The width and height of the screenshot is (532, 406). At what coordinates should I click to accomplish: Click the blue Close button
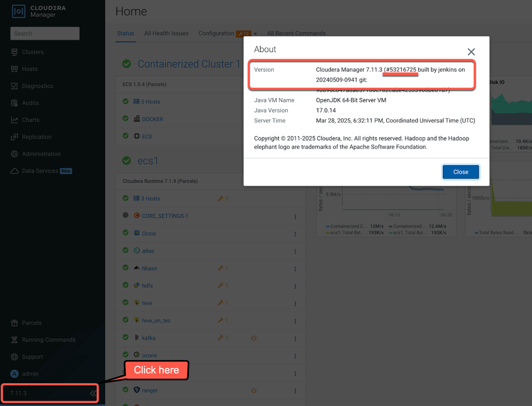[461, 172]
